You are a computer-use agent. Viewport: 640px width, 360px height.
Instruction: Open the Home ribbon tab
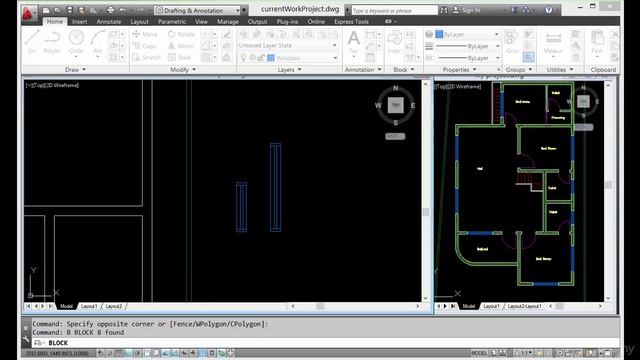pyautogui.click(x=54, y=21)
